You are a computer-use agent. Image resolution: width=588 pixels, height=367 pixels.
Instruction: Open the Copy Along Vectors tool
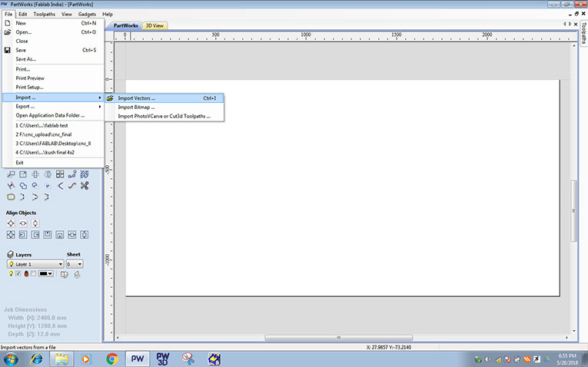(72, 174)
